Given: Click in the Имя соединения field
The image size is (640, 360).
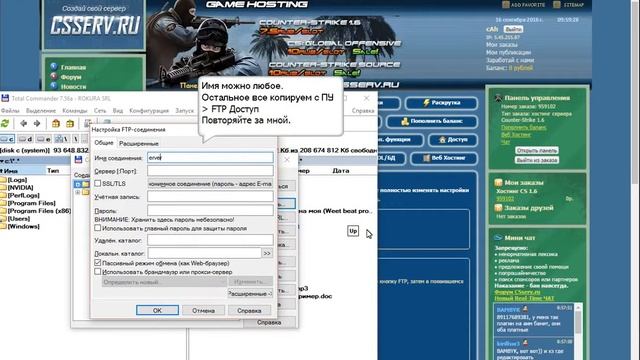Looking at the screenshot, I should (x=210, y=158).
